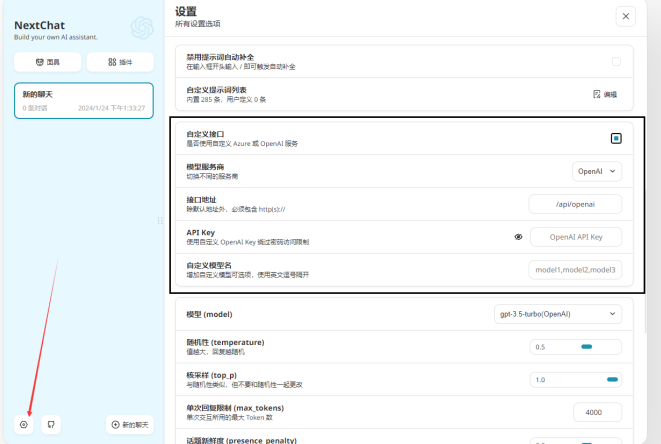661x444 pixels.
Task: Click the 单次回复限制 (max_tokens) label
Action: (x=235, y=408)
